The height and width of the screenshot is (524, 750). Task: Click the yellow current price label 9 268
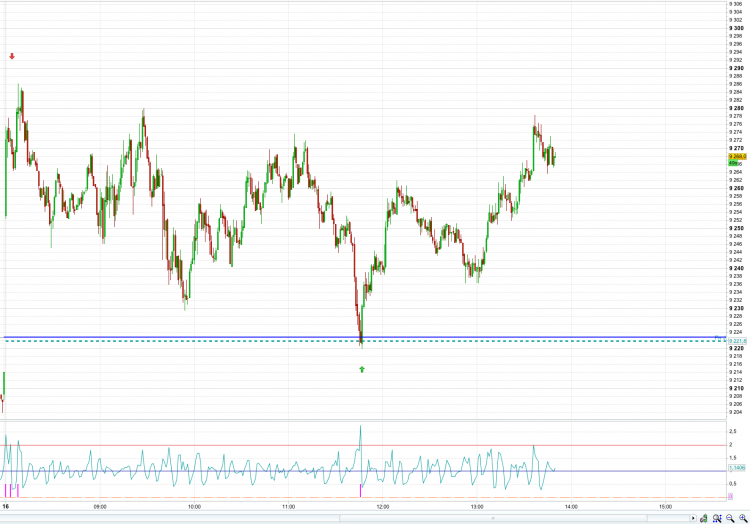tap(737, 156)
